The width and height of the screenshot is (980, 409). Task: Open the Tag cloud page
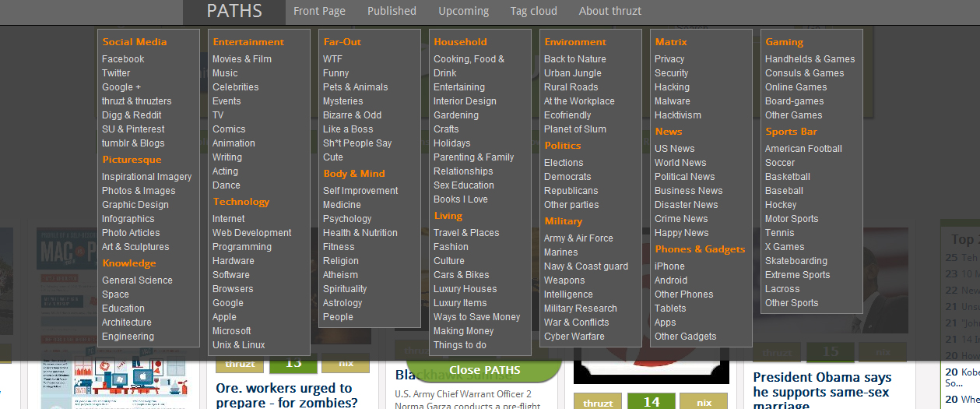pyautogui.click(x=533, y=11)
